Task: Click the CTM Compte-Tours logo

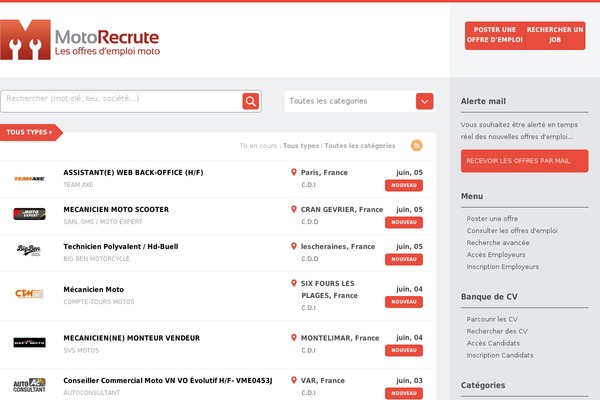Action: [29, 294]
